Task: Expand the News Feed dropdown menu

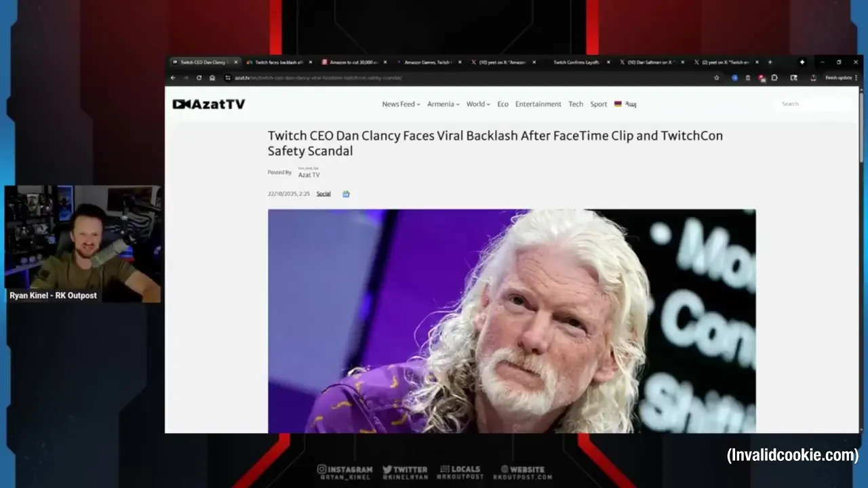Action: pyautogui.click(x=401, y=104)
